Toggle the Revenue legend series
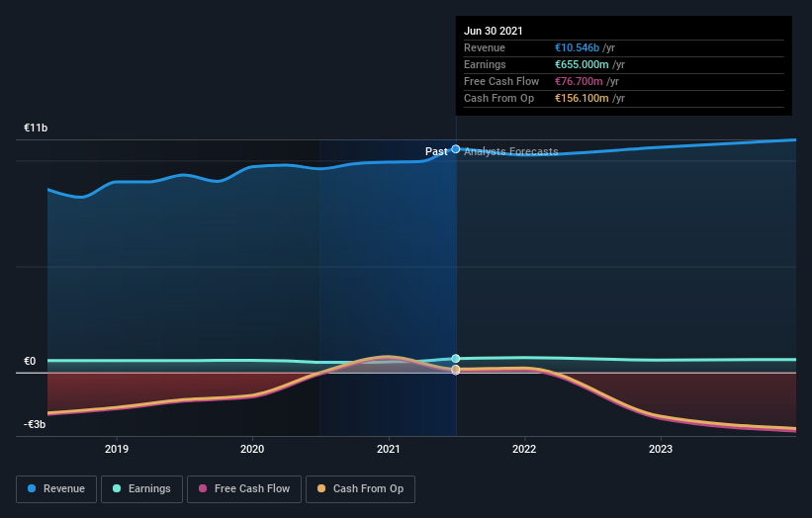Screen dimensions: 812x518 tap(56, 489)
